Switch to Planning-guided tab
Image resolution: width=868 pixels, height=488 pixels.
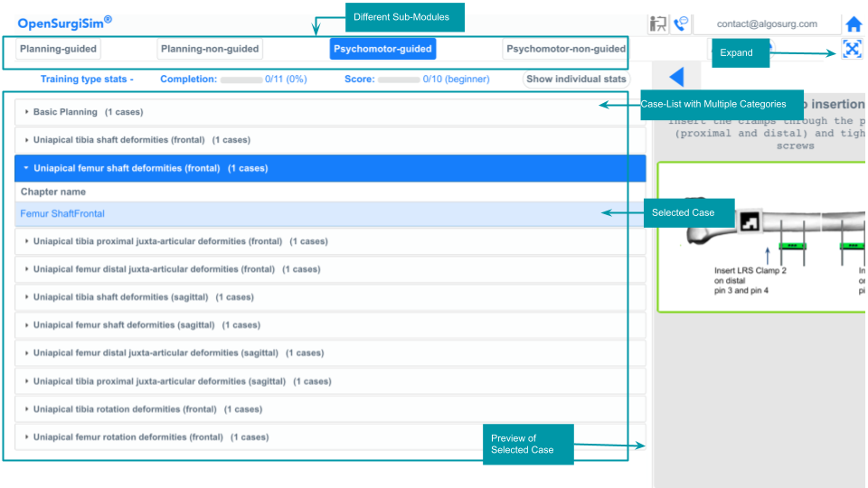[58, 49]
